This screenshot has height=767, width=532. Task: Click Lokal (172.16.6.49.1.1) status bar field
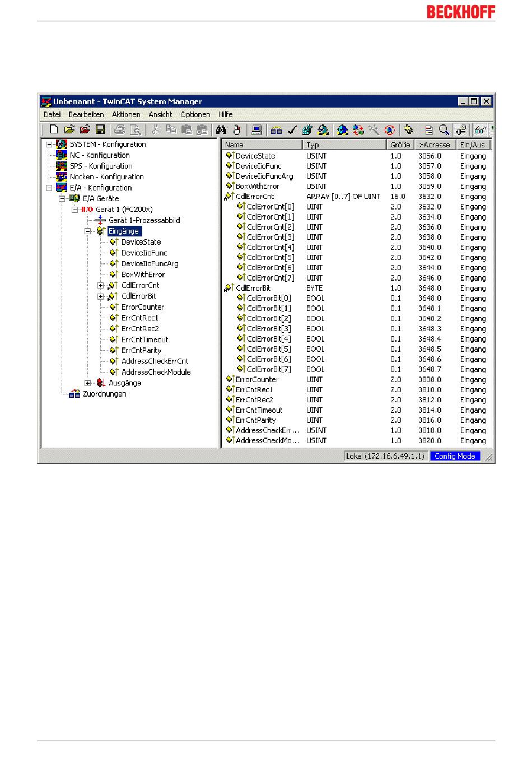(385, 456)
